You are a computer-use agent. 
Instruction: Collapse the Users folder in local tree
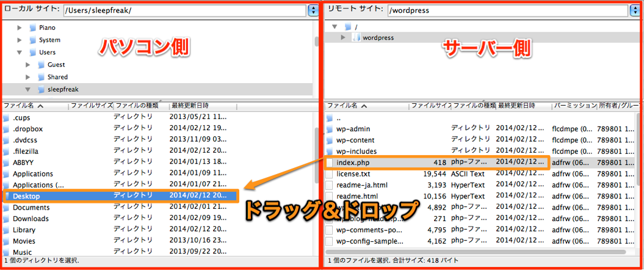[20, 53]
